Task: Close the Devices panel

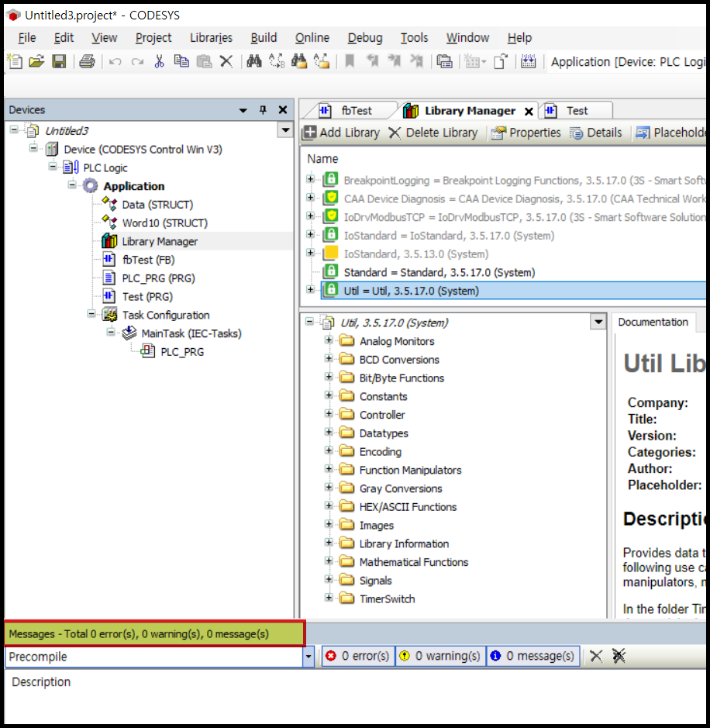Action: [283, 110]
